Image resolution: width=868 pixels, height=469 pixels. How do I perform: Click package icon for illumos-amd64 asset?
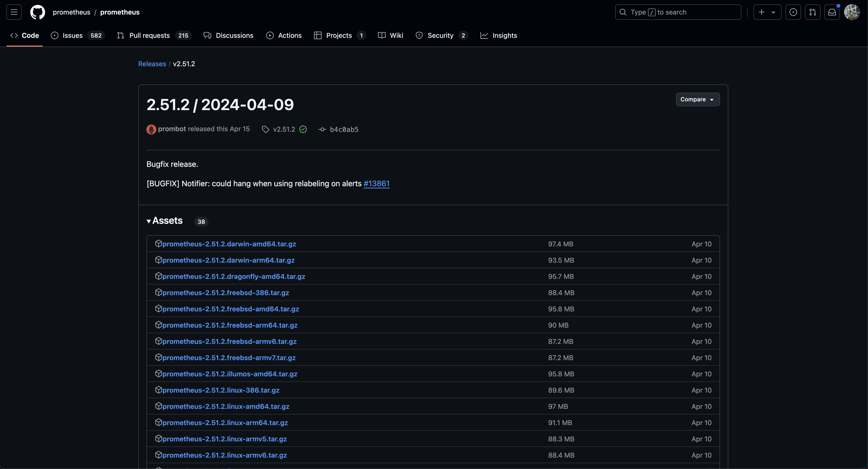[x=158, y=374]
